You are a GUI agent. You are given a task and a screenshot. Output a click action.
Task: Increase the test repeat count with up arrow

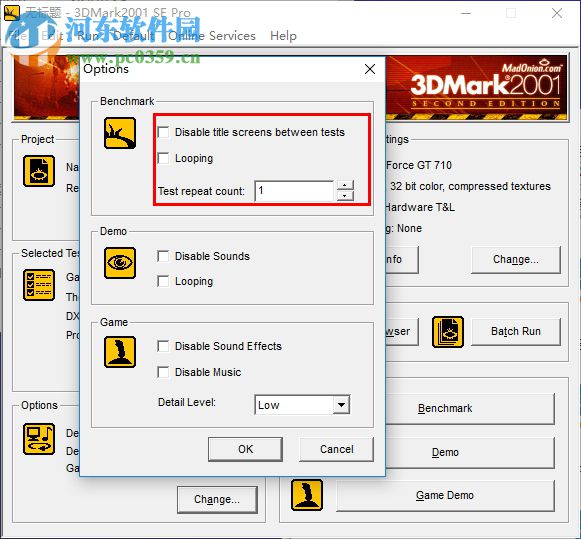(345, 185)
